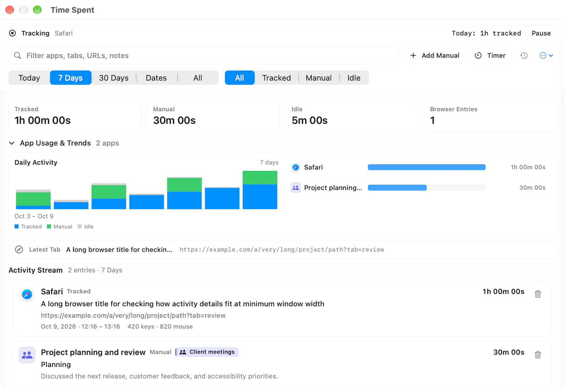Switch to 30 Days range

pyautogui.click(x=114, y=78)
